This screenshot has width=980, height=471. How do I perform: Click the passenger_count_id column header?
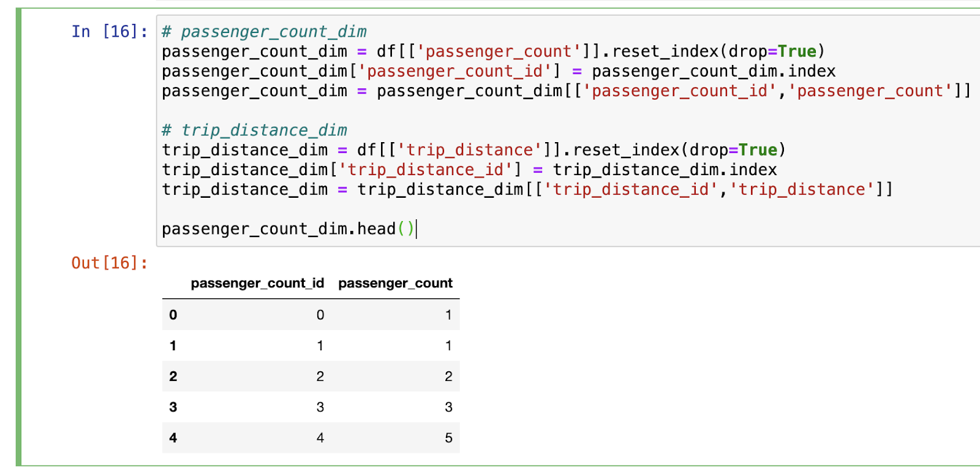(x=257, y=284)
